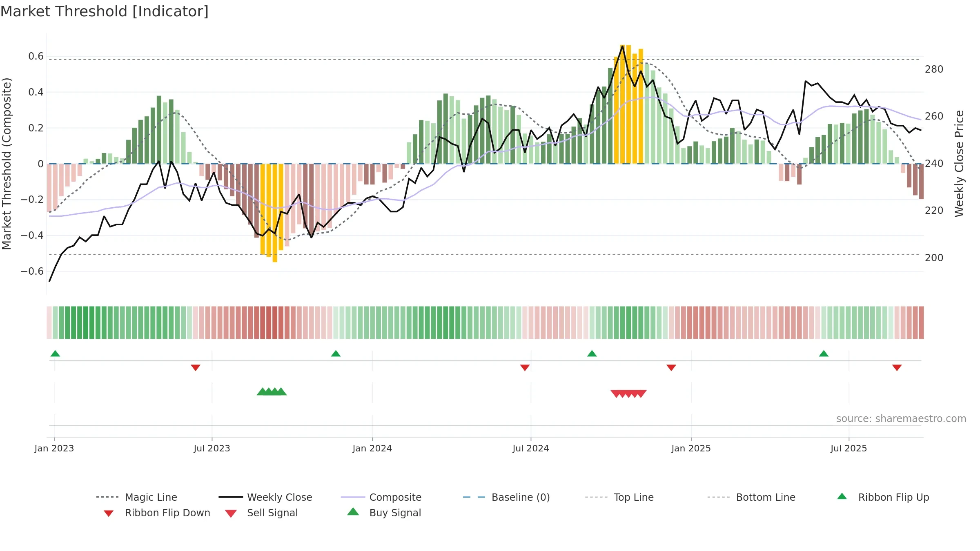
Task: Toggle the Magic Line legend entry
Action: coord(137,497)
